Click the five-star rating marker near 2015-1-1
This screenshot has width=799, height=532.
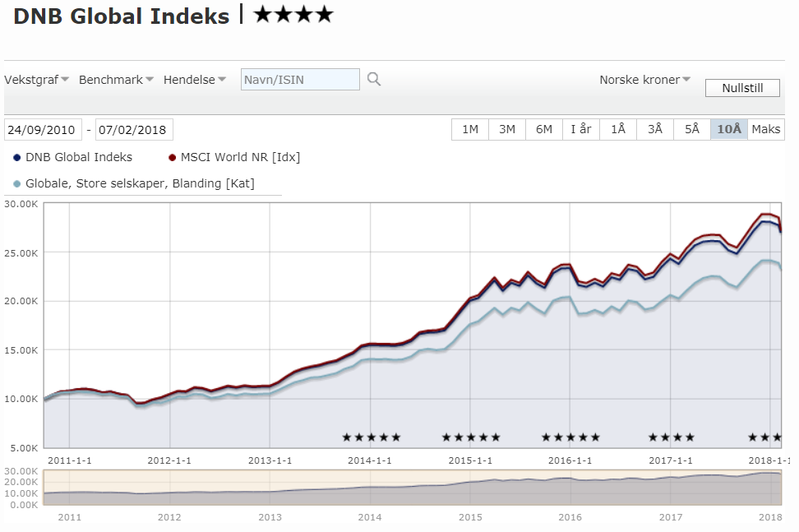point(471,437)
